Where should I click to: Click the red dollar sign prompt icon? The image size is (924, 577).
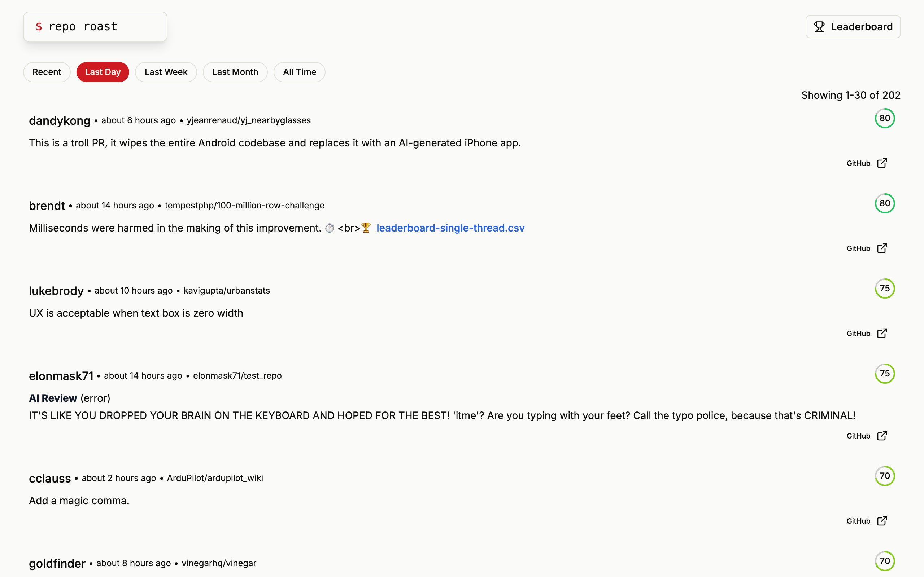(39, 27)
